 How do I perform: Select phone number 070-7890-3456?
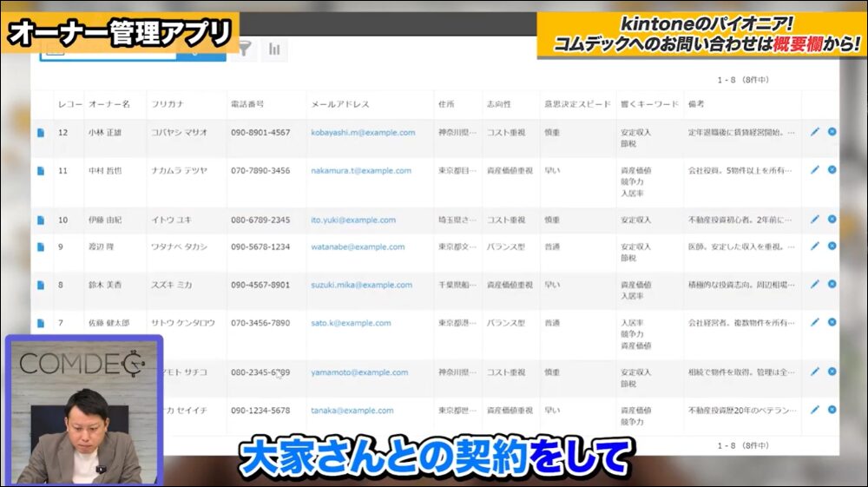coord(260,171)
